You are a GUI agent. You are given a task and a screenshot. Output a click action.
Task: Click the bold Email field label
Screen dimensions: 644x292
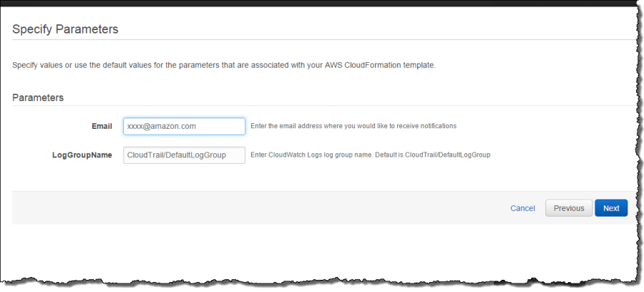[102, 126]
